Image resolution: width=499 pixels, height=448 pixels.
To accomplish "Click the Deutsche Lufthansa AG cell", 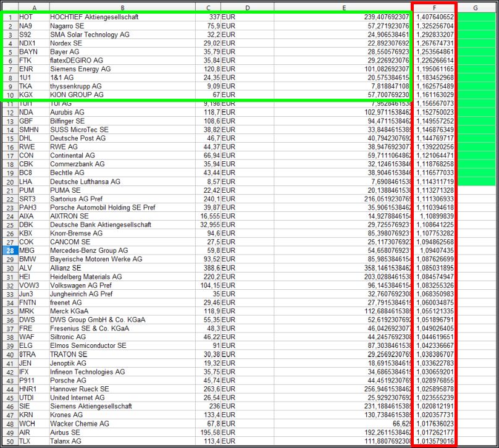I will (122, 182).
